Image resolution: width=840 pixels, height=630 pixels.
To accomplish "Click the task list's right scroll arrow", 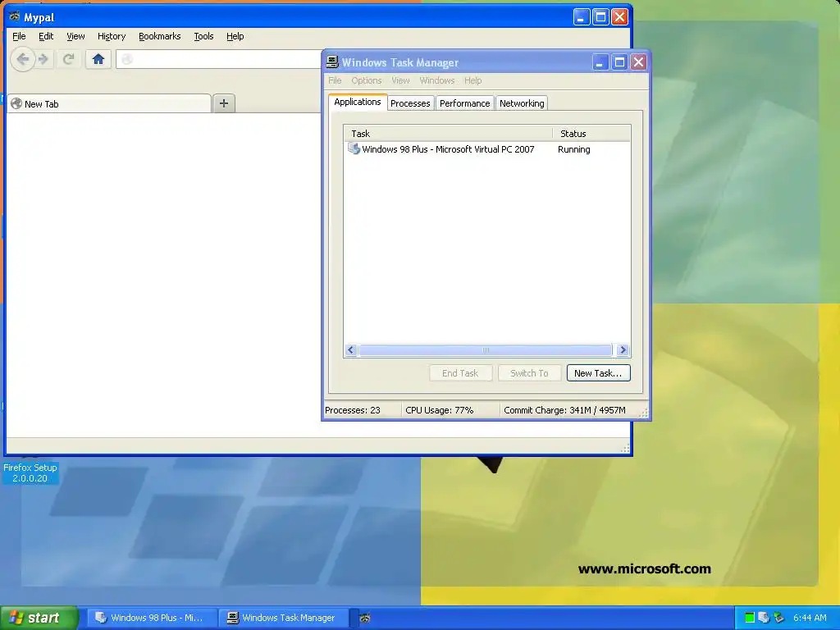I will (623, 350).
